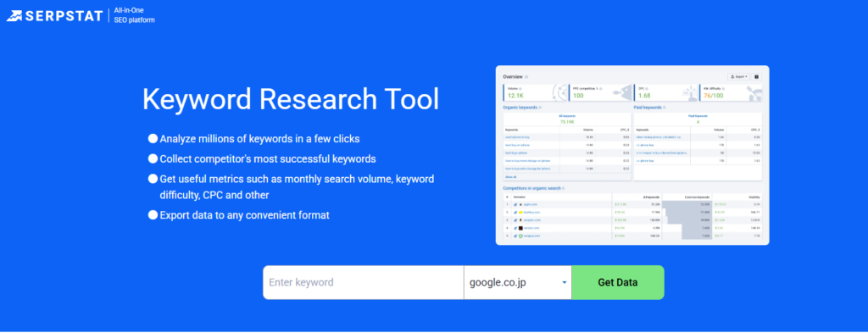Click 'Paid keywords' heading in preview

click(x=648, y=108)
